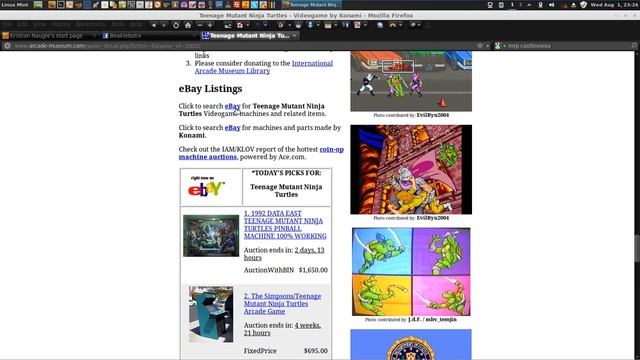Zoom in with the plus icon

(x=210, y=25)
